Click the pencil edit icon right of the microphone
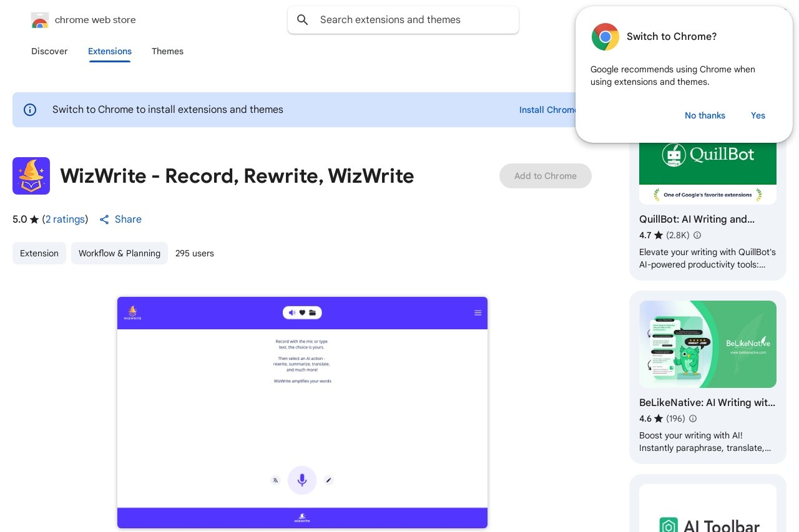This screenshot has width=799, height=532. 329,480
